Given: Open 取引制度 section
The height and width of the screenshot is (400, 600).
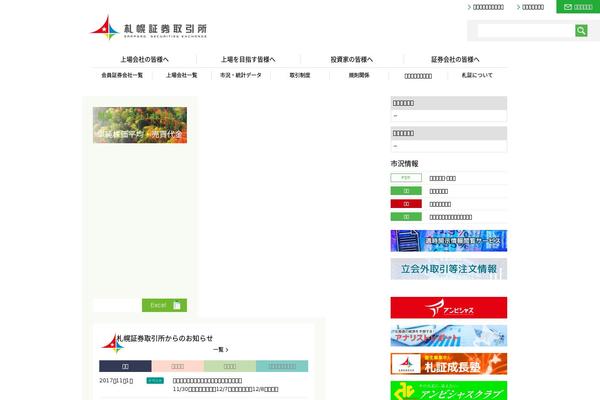Looking at the screenshot, I should click(300, 75).
